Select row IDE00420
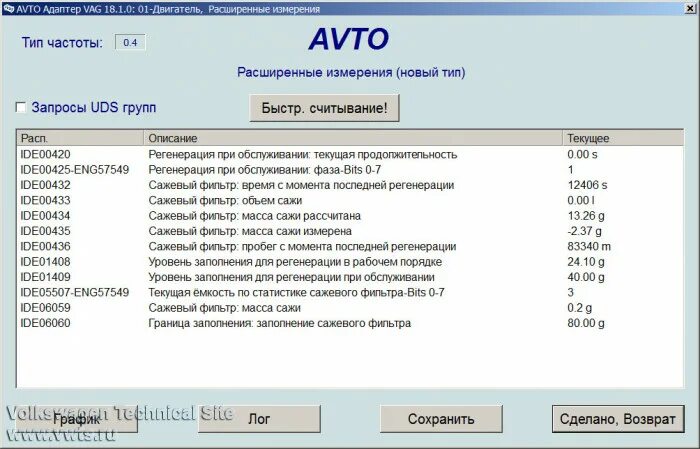This screenshot has width=700, height=449. (350, 154)
